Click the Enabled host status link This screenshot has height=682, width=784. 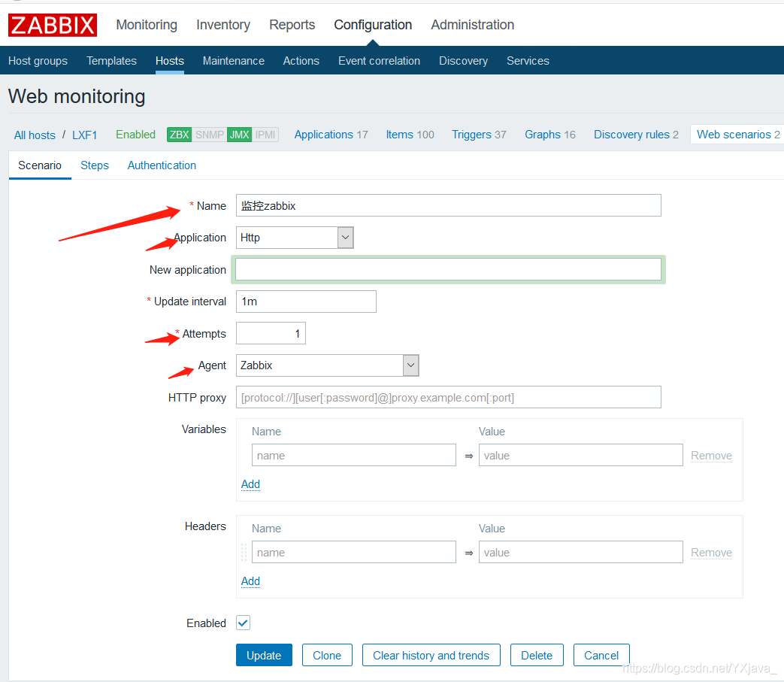(135, 135)
